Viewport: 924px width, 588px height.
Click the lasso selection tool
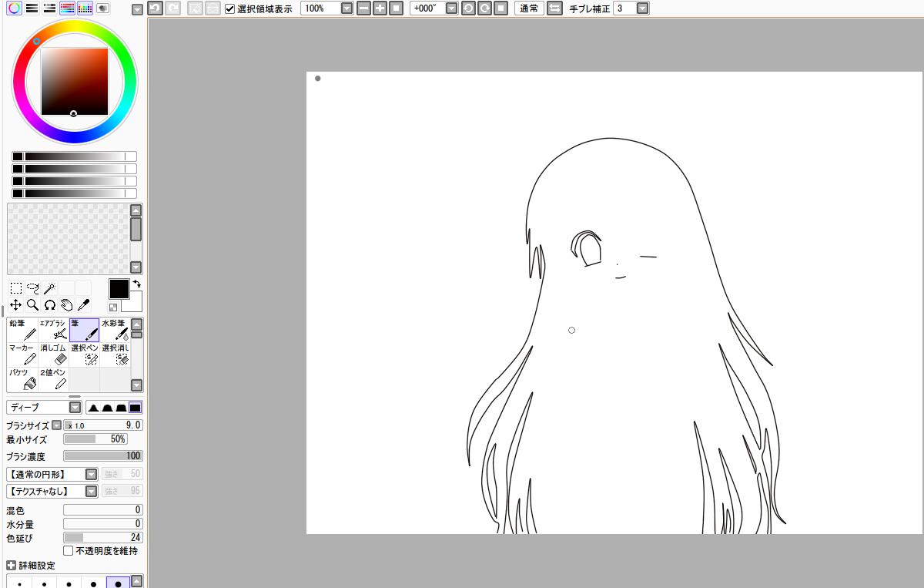click(32, 288)
